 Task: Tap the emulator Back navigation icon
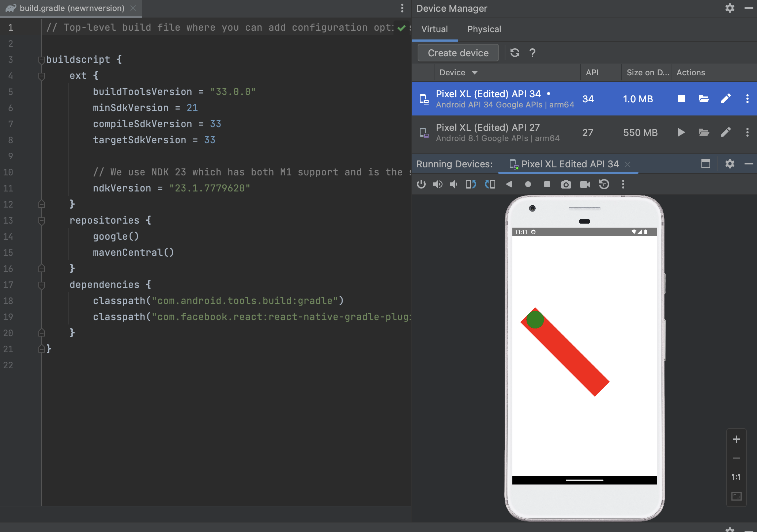point(509,184)
